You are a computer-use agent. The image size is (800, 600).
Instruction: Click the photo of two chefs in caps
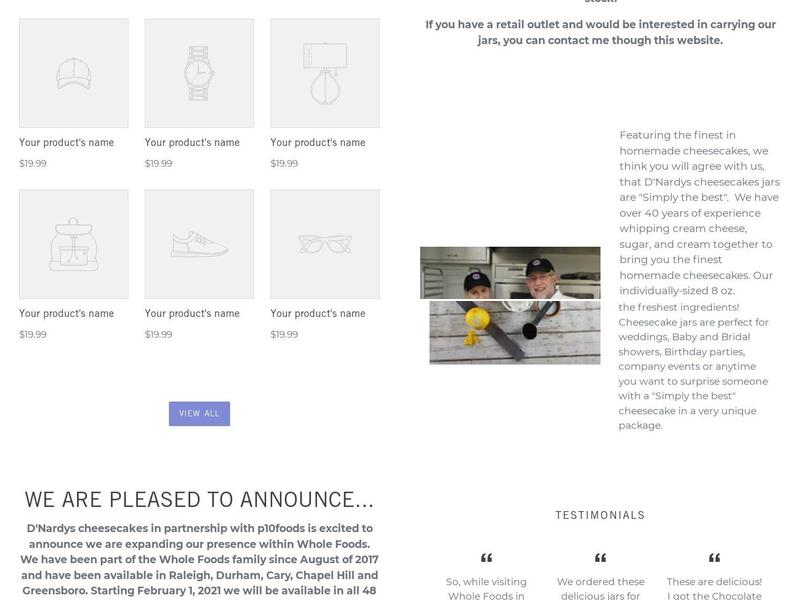510,273
